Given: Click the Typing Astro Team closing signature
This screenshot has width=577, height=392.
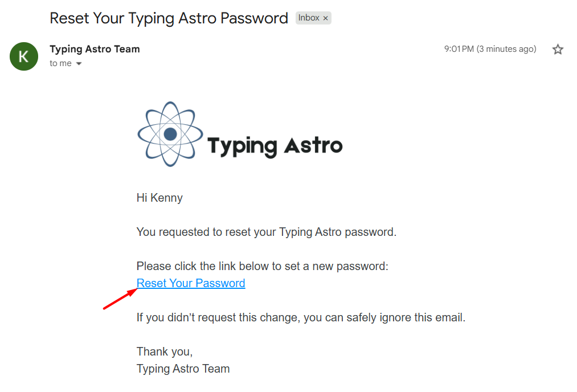Looking at the screenshot, I should coord(183,369).
